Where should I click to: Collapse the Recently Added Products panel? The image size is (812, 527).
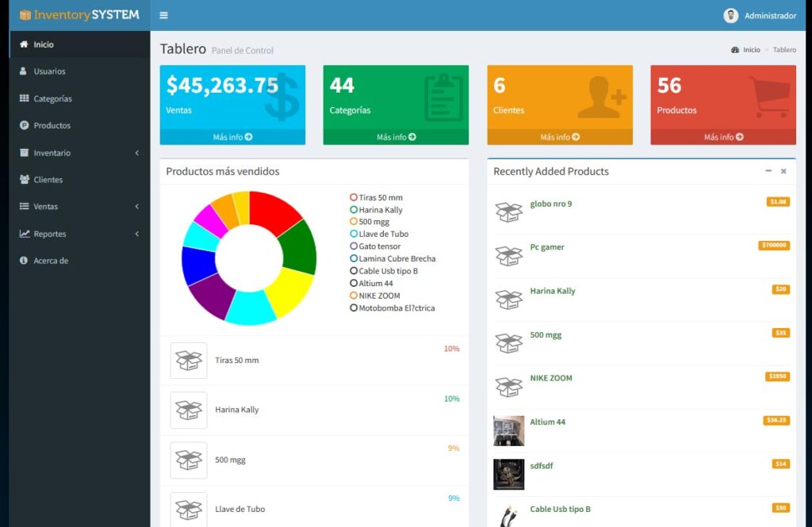coord(768,171)
